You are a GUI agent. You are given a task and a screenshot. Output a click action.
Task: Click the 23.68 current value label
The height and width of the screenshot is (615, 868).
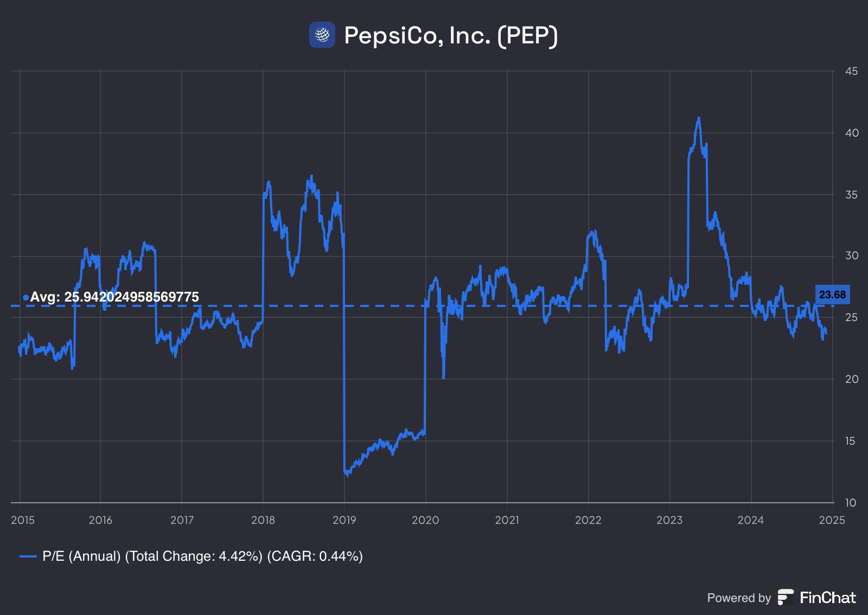tap(832, 294)
